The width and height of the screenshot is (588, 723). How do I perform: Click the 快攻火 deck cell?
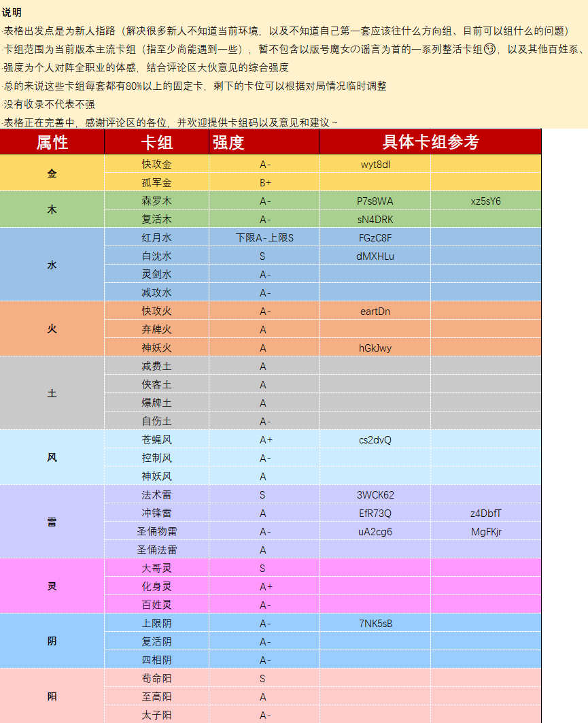click(x=156, y=312)
